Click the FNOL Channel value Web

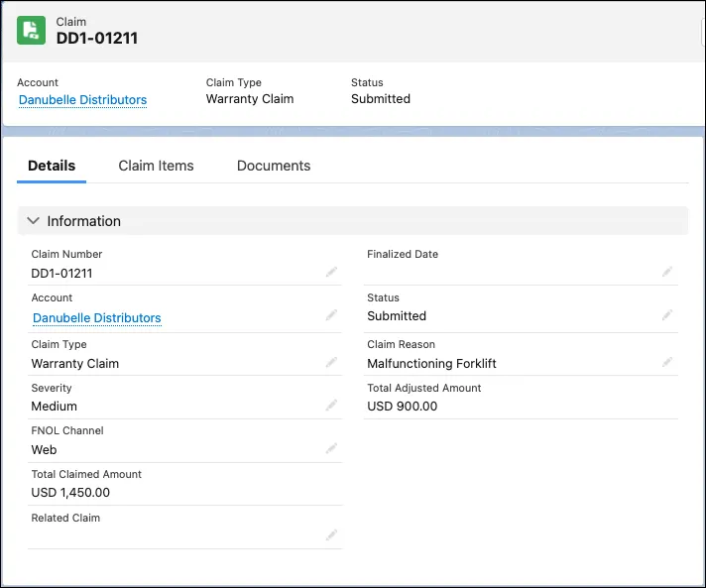point(44,450)
